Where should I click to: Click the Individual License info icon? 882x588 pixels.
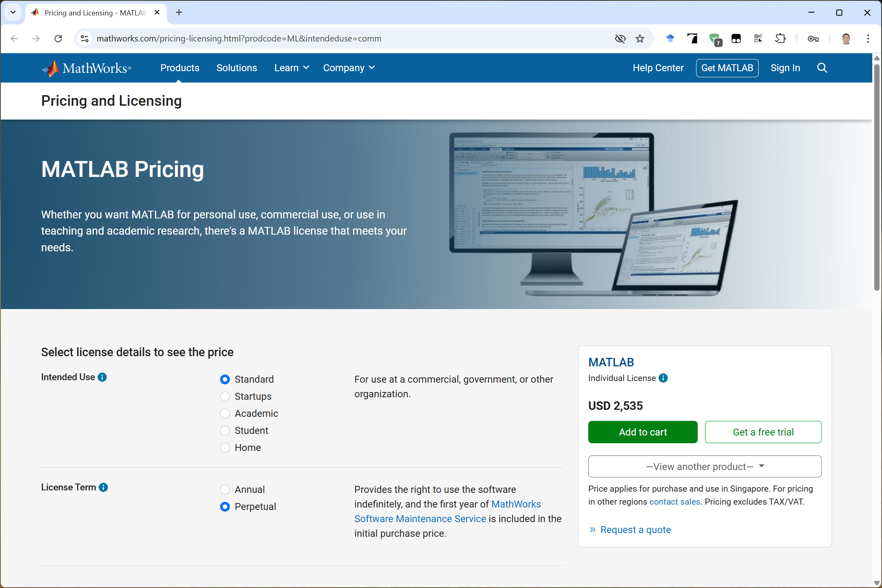click(663, 378)
